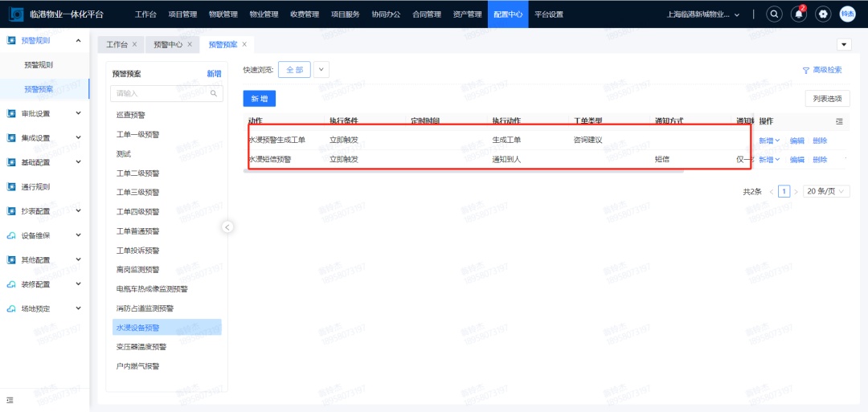868x412 pixels.
Task: Click the settings gear icon in header
Action: tap(823, 14)
